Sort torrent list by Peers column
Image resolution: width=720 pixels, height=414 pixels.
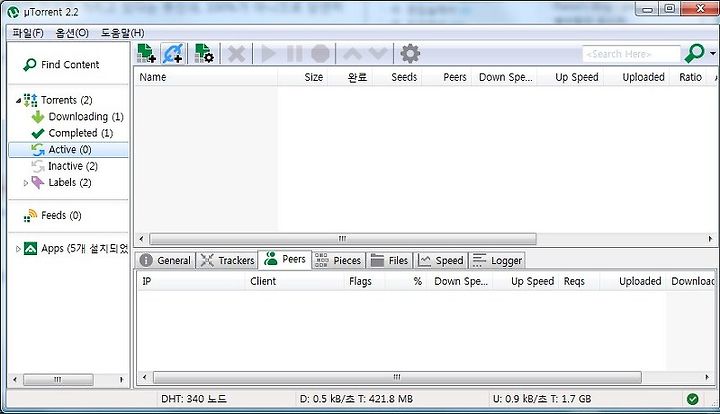pos(447,77)
